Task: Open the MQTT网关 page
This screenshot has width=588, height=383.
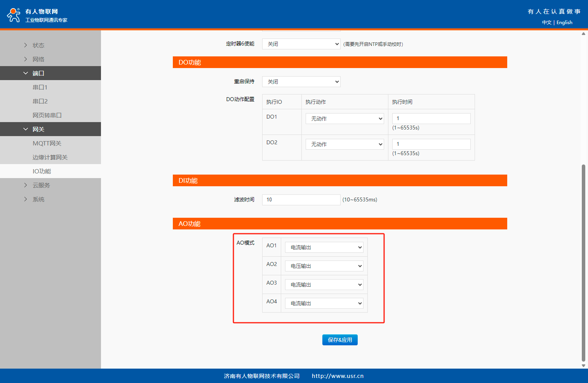Action: point(47,143)
